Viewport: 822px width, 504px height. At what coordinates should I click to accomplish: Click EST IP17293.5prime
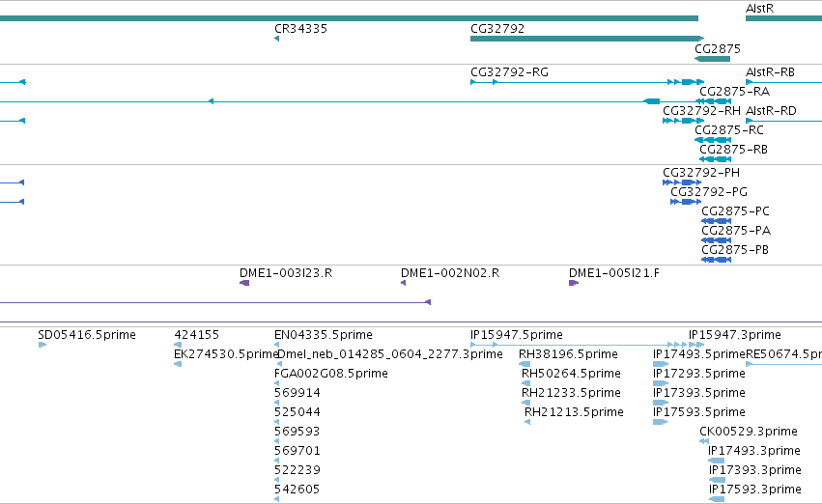click(x=698, y=374)
